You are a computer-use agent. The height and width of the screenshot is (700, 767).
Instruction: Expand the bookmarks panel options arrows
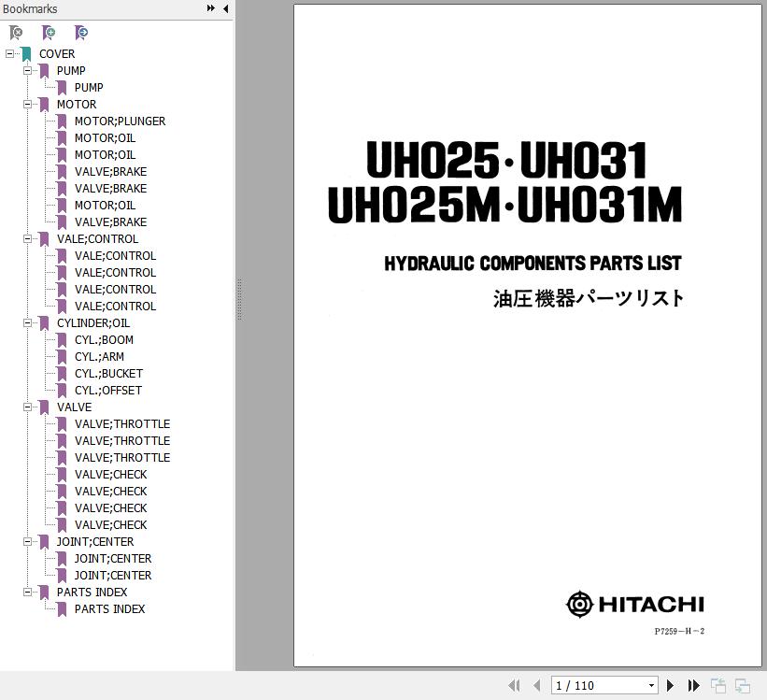(211, 8)
